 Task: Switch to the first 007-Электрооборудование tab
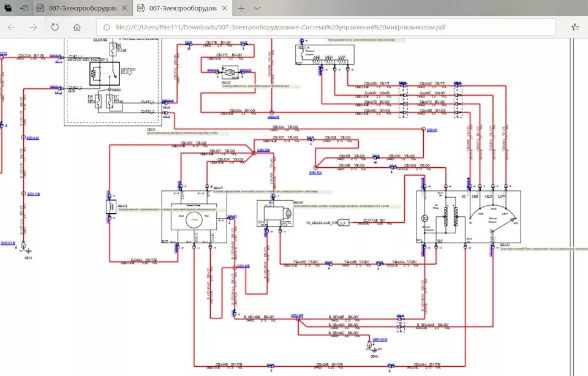click(x=83, y=8)
